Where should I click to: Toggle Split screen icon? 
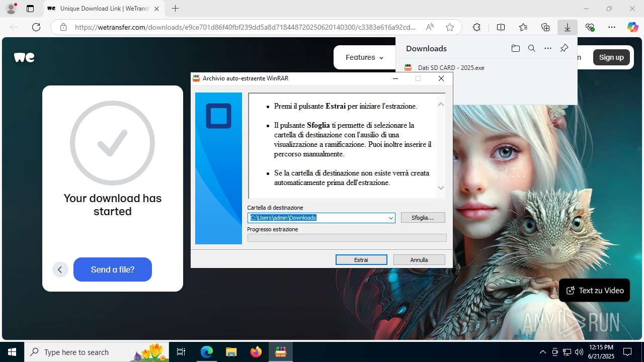pos(501,27)
